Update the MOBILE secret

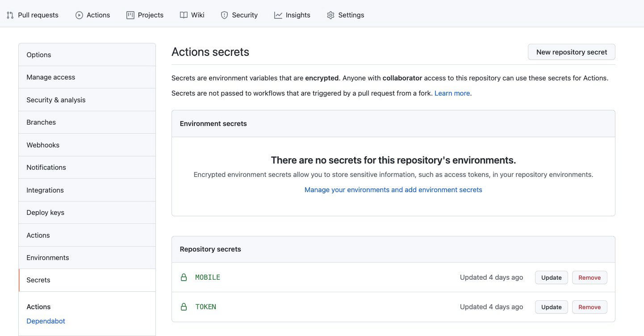[551, 277]
